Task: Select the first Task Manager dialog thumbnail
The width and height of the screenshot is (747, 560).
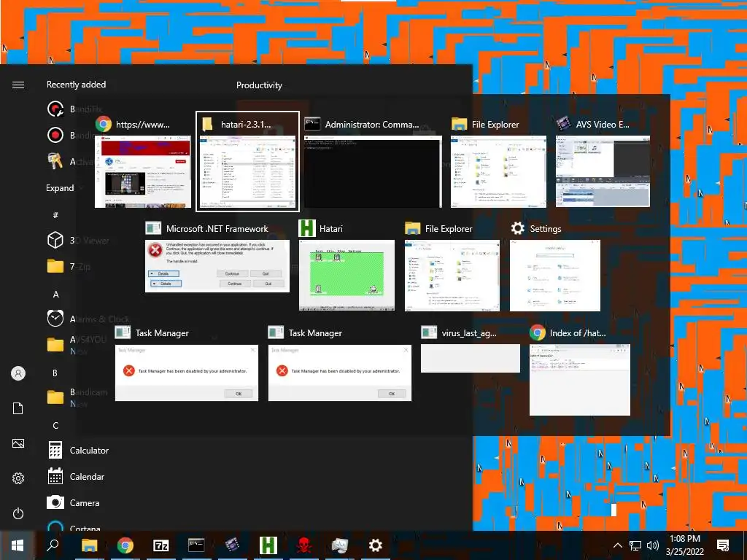Action: click(187, 373)
